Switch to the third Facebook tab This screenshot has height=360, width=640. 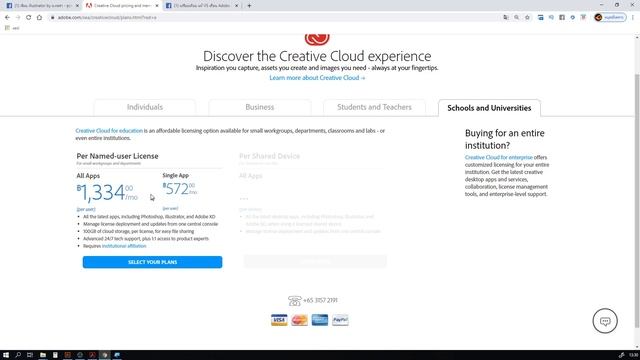201,6
